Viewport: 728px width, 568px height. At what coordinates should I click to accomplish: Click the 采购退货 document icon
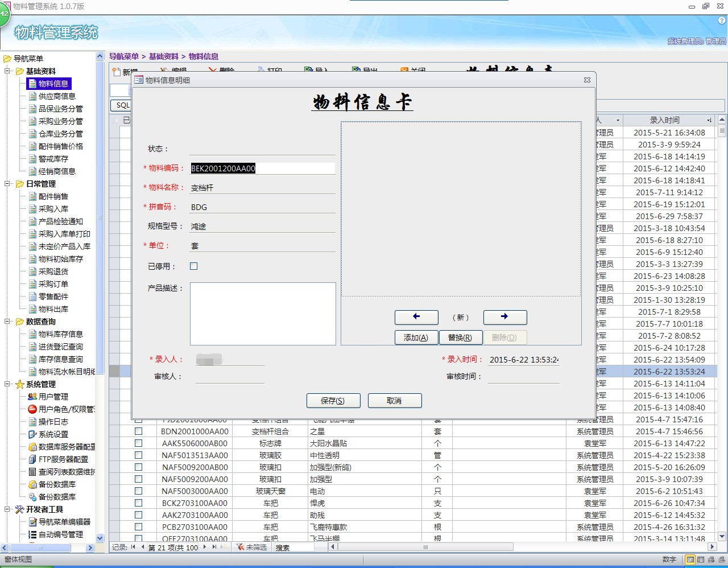pos(33,271)
